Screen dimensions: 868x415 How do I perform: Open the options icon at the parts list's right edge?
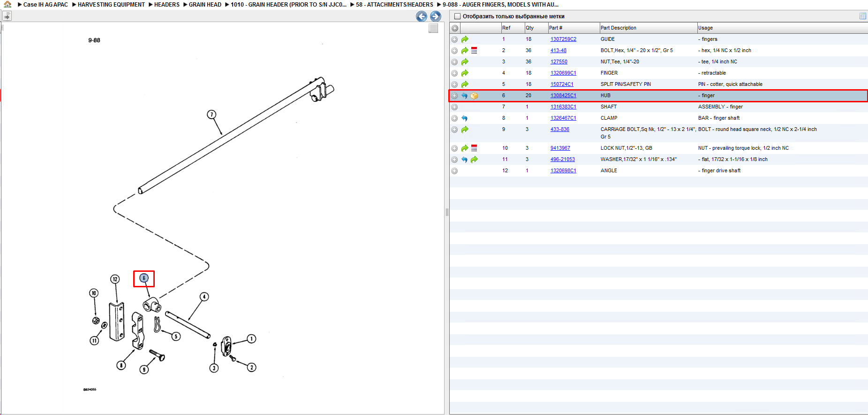tap(862, 16)
